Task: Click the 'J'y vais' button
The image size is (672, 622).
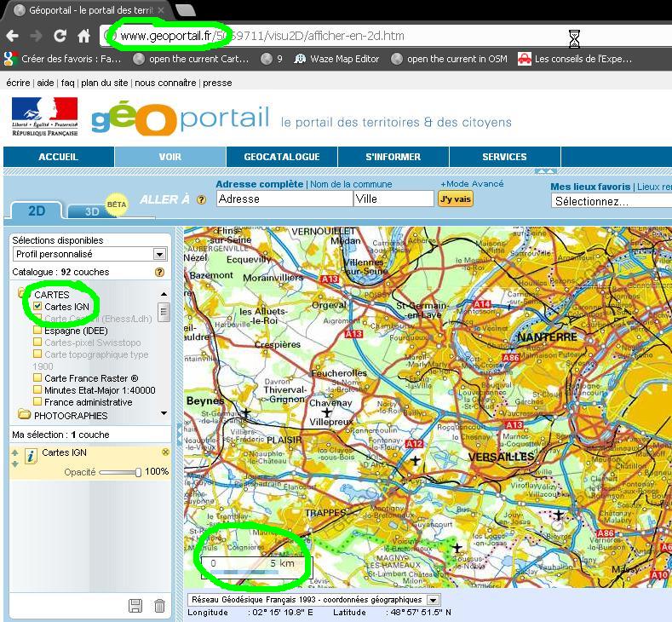Action: 456,199
